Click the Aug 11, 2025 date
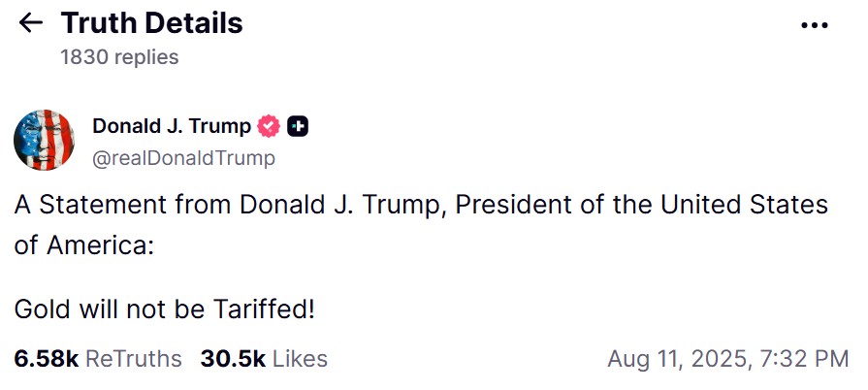This screenshot has width=868, height=390. tap(679, 359)
